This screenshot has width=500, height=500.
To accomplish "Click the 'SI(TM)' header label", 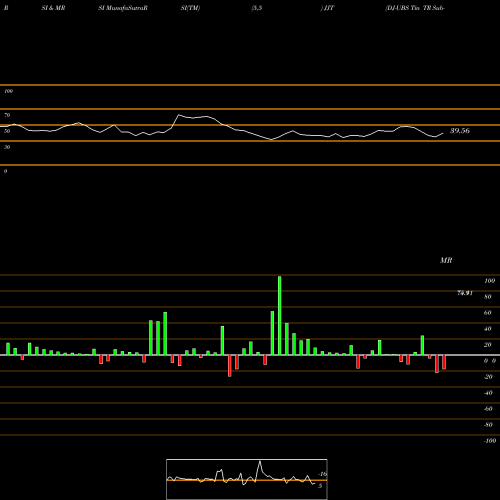I will (x=190, y=8).
